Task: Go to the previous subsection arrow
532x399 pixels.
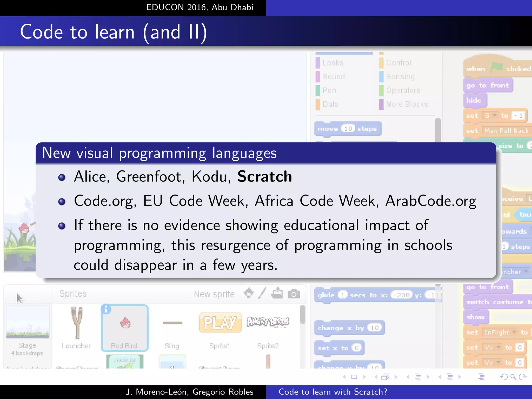Action: (x=408, y=377)
